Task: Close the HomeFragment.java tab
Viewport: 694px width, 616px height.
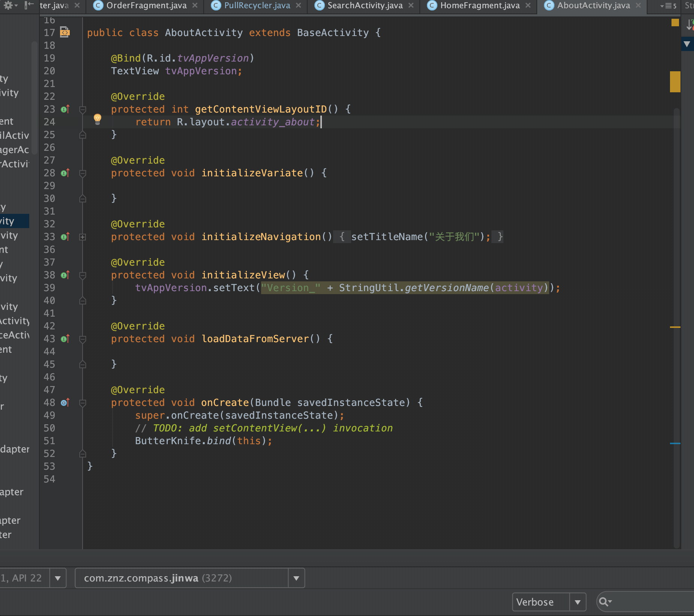Action: (528, 6)
